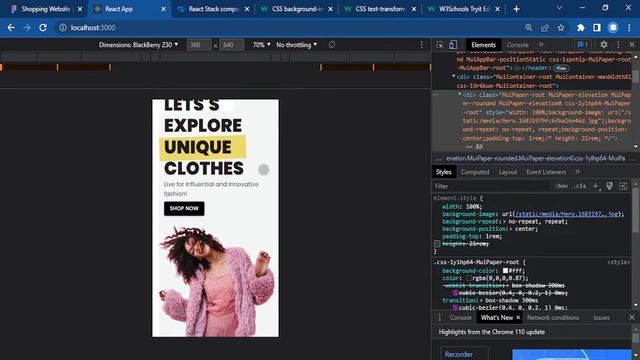Open the rendering emulation paintbrush icon
This screenshot has width=640, height=360.
click(x=609, y=186)
